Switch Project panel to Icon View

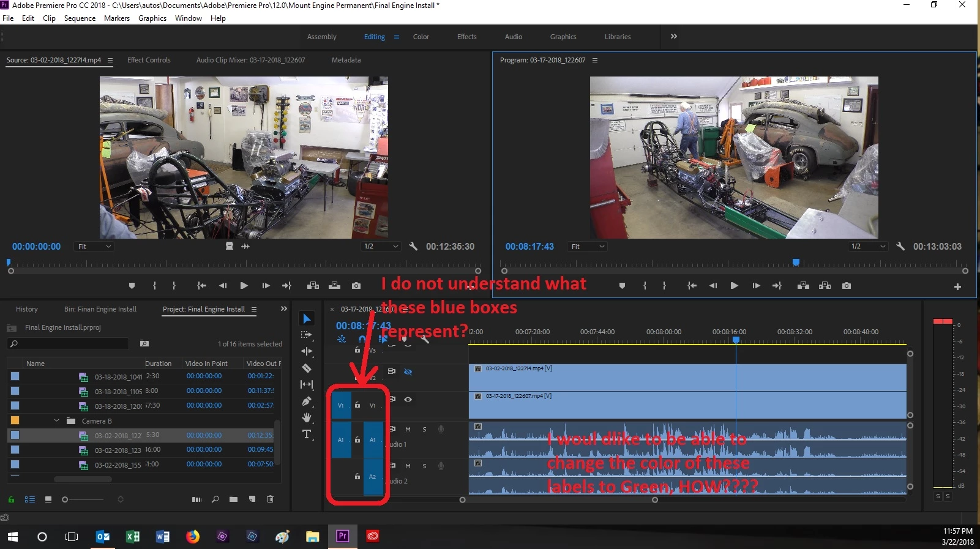point(48,499)
